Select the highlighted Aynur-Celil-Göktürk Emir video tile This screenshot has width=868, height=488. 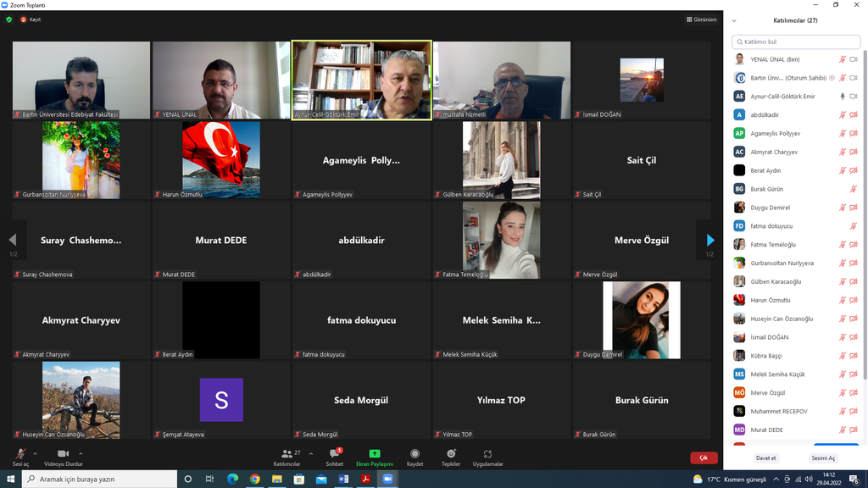point(361,80)
